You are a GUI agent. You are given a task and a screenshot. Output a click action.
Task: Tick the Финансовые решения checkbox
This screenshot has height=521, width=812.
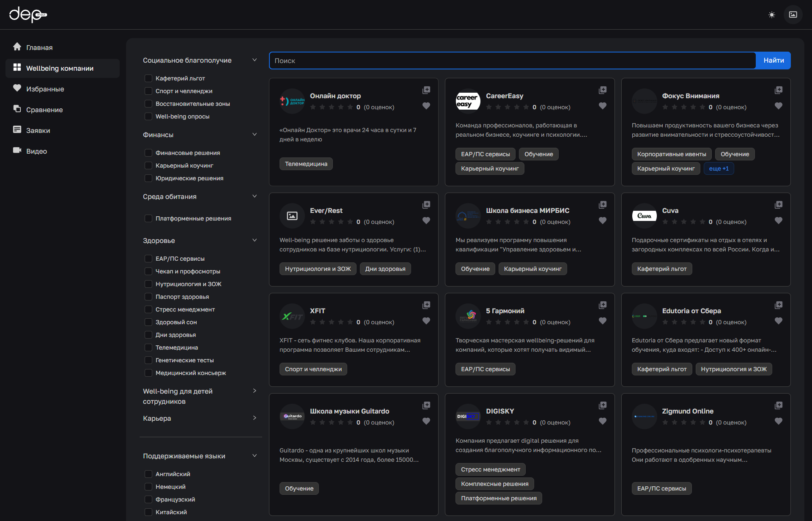coord(148,153)
